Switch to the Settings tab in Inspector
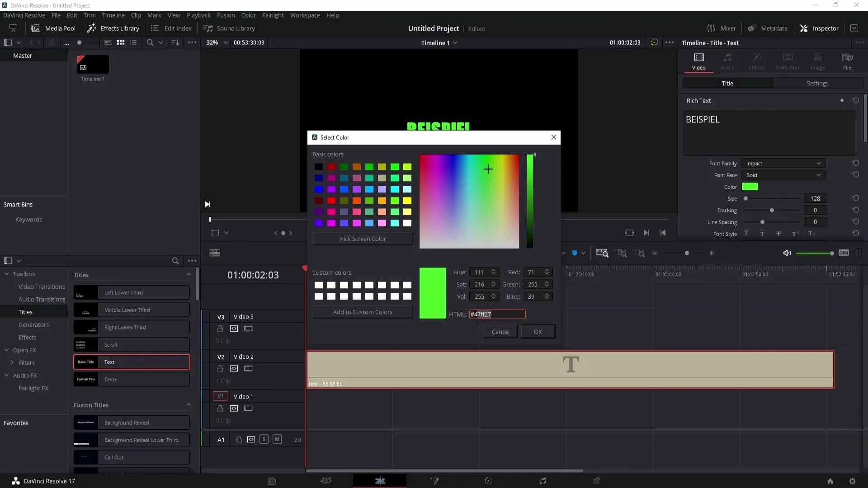 pos(817,83)
